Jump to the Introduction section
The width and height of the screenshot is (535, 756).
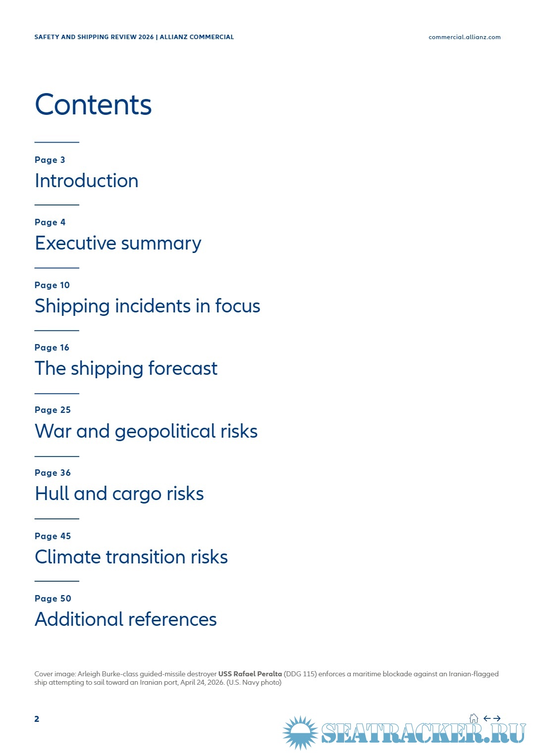coord(87,181)
